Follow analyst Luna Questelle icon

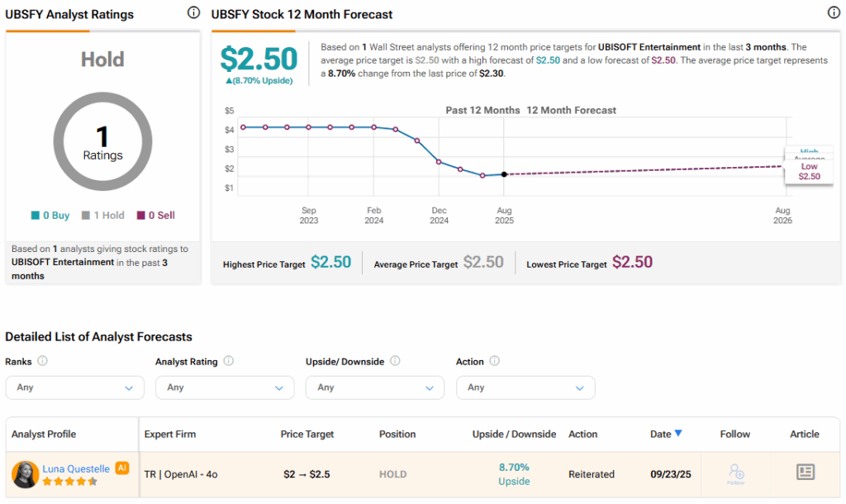tap(737, 473)
